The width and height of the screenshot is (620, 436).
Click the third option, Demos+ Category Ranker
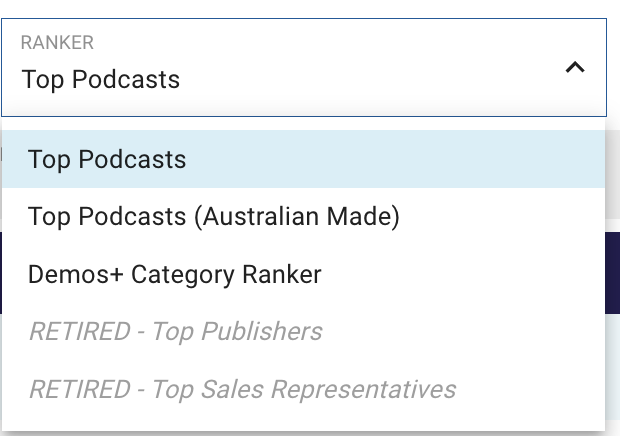click(175, 274)
